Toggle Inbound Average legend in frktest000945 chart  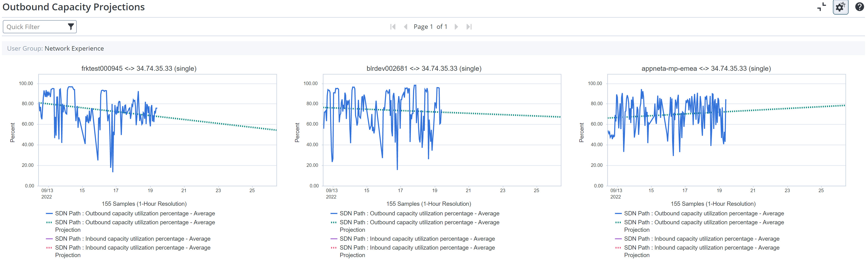click(x=132, y=239)
